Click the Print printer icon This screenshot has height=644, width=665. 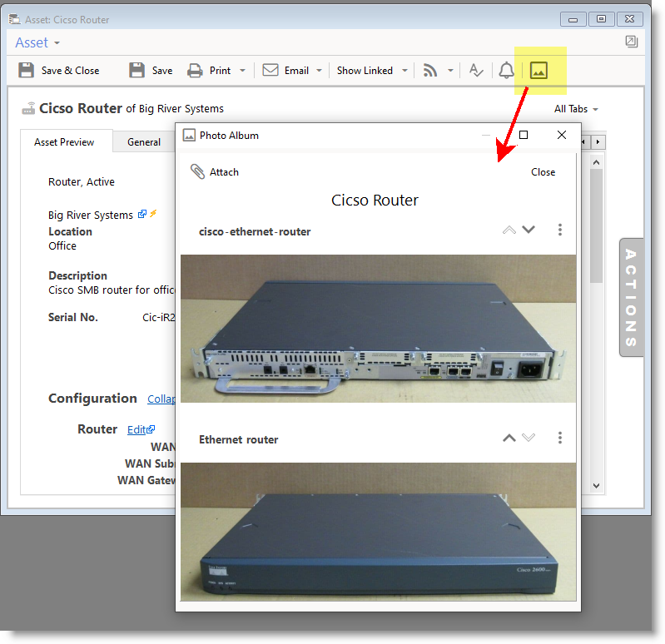pos(195,71)
